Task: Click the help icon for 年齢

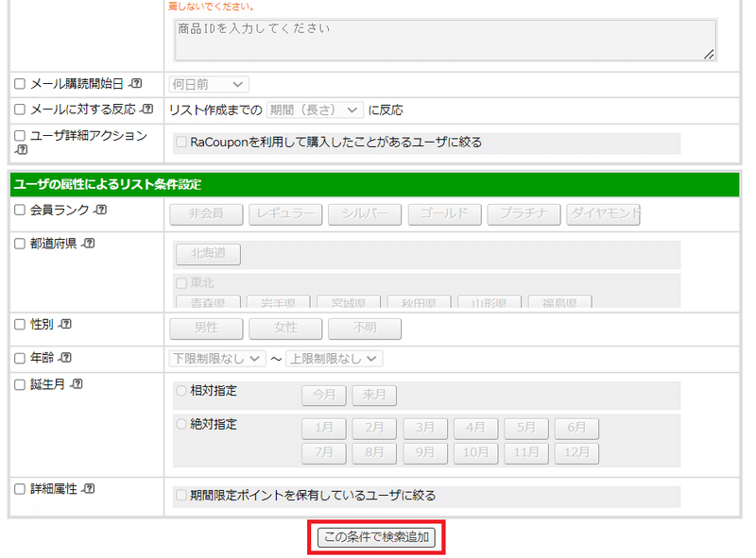Action: click(x=64, y=357)
